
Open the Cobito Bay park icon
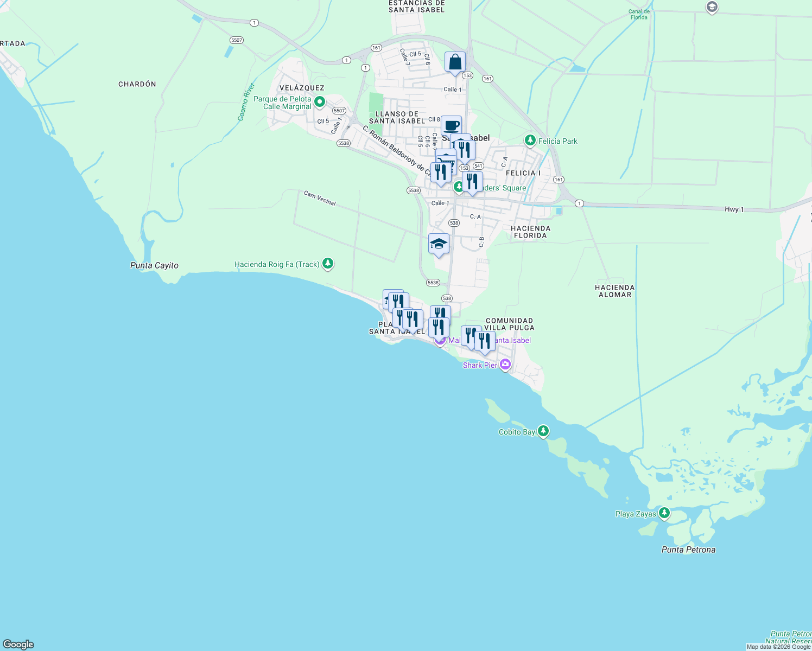(x=544, y=431)
